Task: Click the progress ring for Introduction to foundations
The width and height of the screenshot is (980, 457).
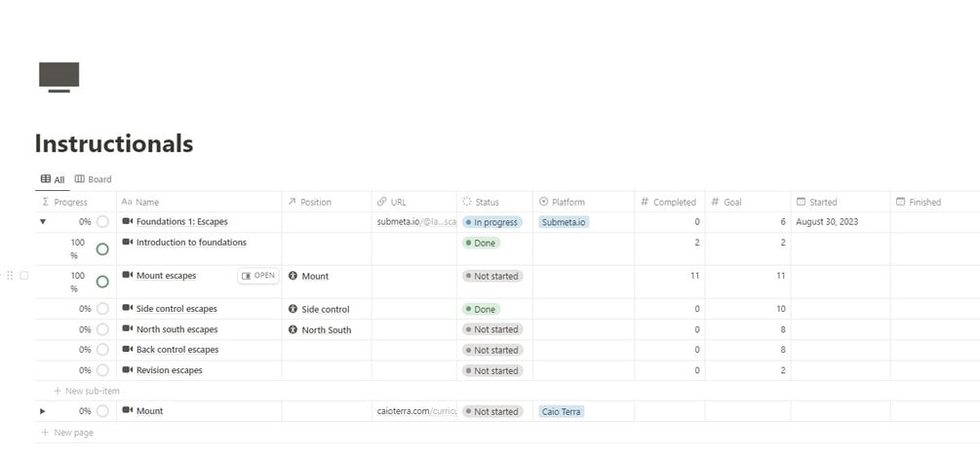Action: point(102,249)
